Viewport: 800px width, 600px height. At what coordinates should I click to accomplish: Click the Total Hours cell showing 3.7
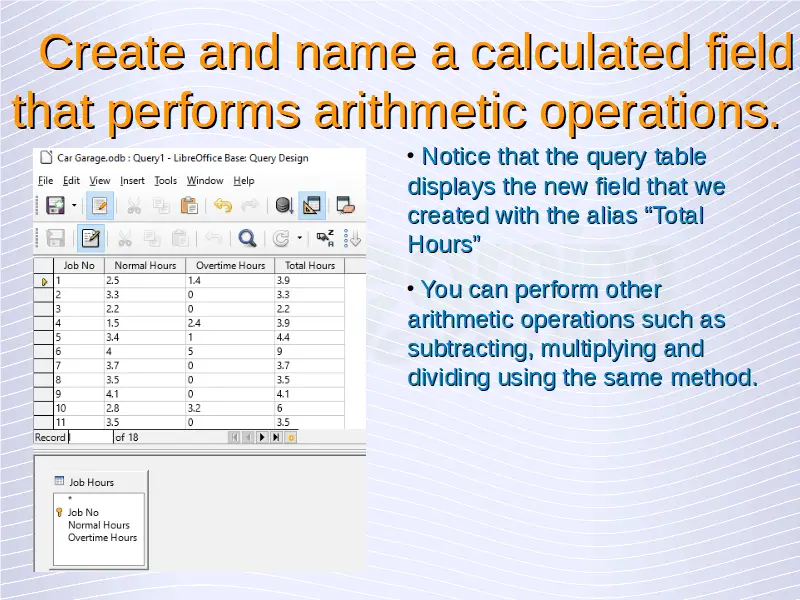(x=310, y=365)
